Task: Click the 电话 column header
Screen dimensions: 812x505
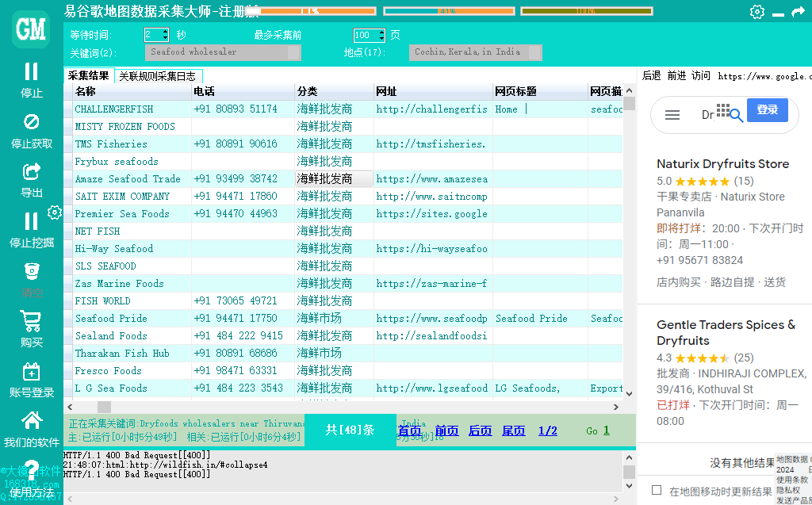Action: (243, 92)
